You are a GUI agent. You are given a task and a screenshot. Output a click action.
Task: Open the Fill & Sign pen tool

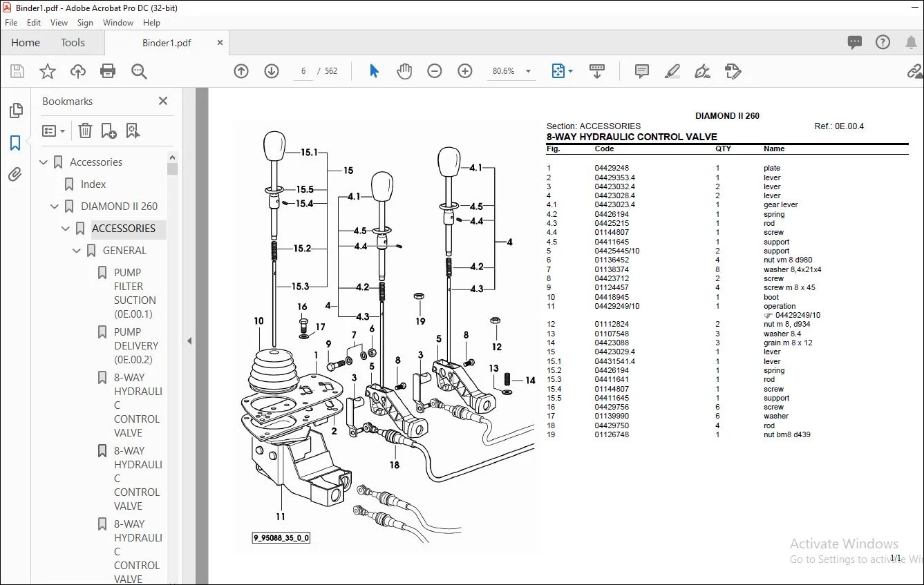702,71
